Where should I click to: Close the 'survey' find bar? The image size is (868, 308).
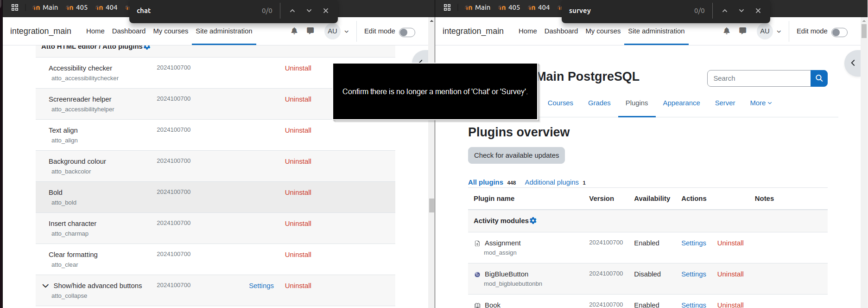[x=758, y=11]
